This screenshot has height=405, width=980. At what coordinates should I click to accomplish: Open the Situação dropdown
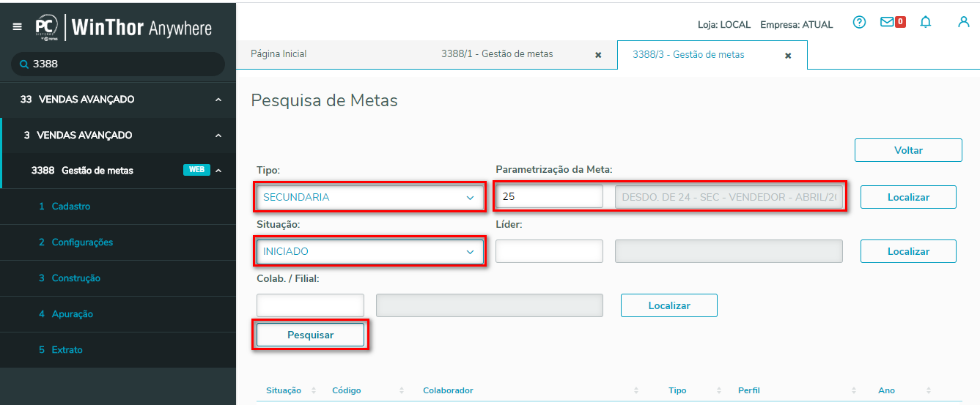coord(369,251)
